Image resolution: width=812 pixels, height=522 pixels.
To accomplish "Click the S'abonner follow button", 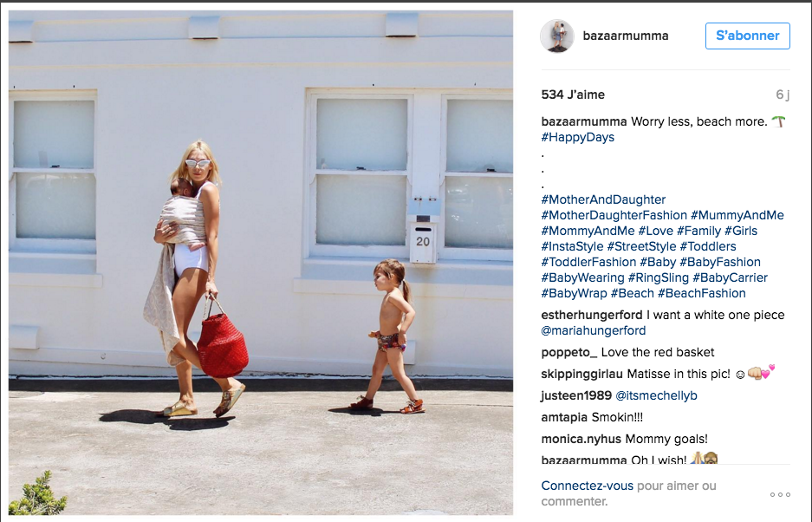I will click(747, 36).
